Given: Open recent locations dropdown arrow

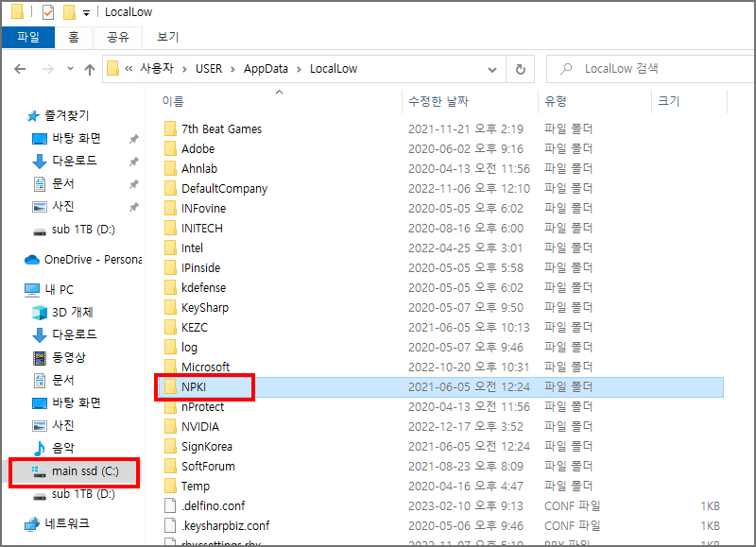Looking at the screenshot, I should 70,68.
